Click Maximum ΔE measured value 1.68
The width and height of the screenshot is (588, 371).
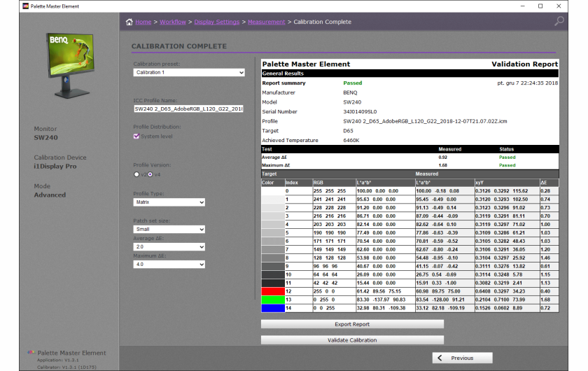tap(443, 165)
